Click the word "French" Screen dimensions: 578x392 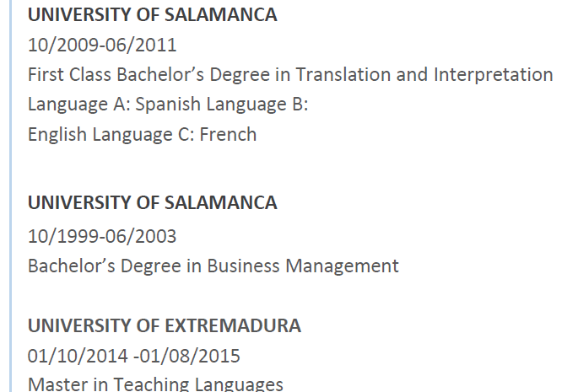coord(228,135)
